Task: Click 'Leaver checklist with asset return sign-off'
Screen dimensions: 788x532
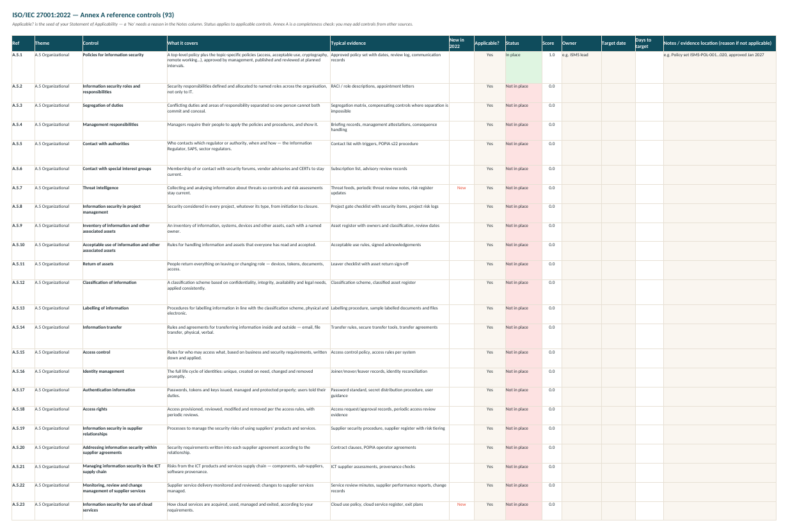Action: coord(390,269)
